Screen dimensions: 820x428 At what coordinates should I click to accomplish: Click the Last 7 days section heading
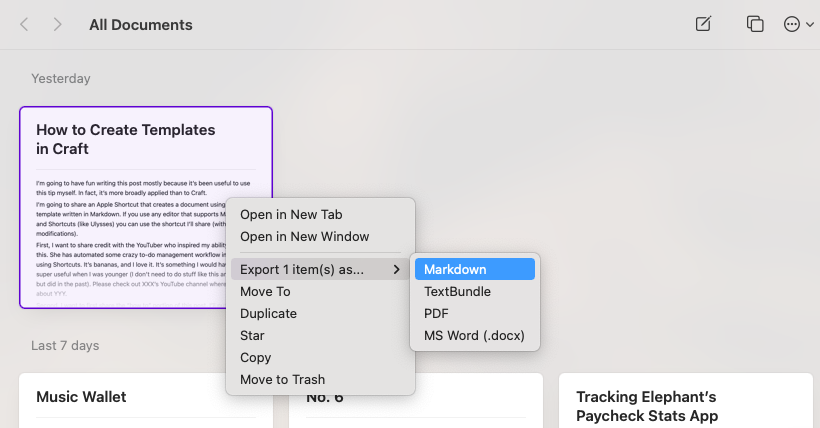coord(65,345)
